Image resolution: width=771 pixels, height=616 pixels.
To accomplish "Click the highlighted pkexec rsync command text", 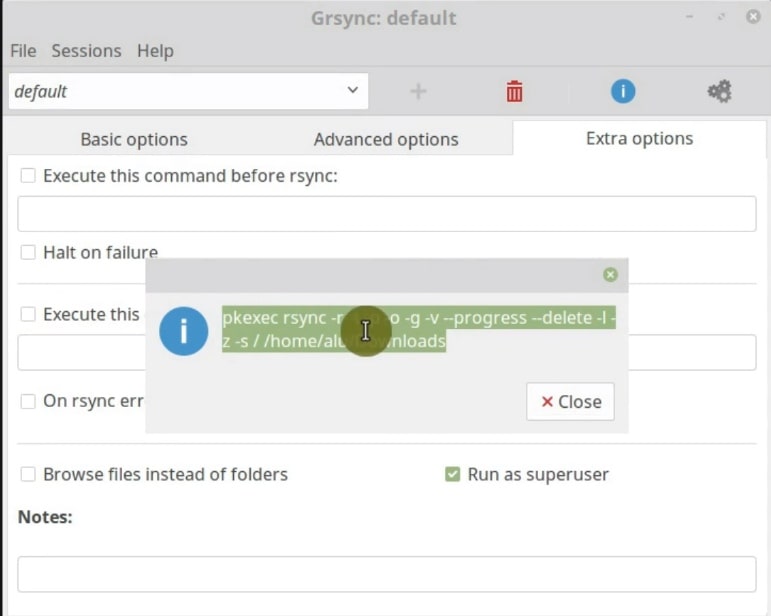I will (418, 329).
